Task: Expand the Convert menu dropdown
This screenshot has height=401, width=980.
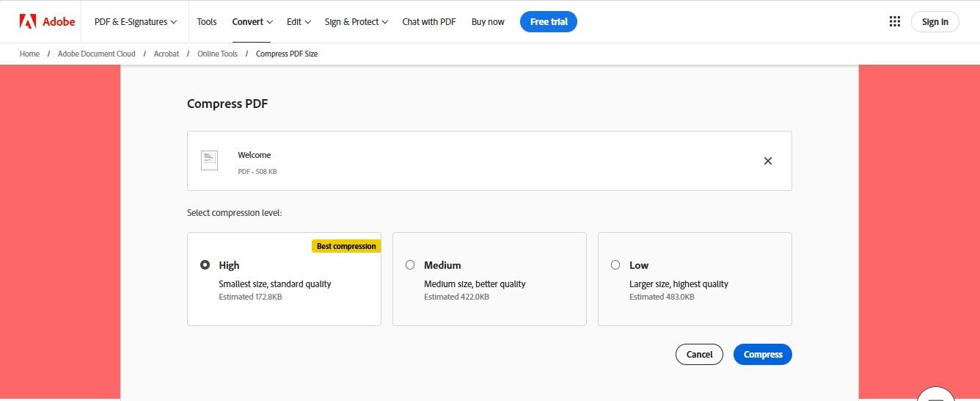Action: [x=252, y=21]
